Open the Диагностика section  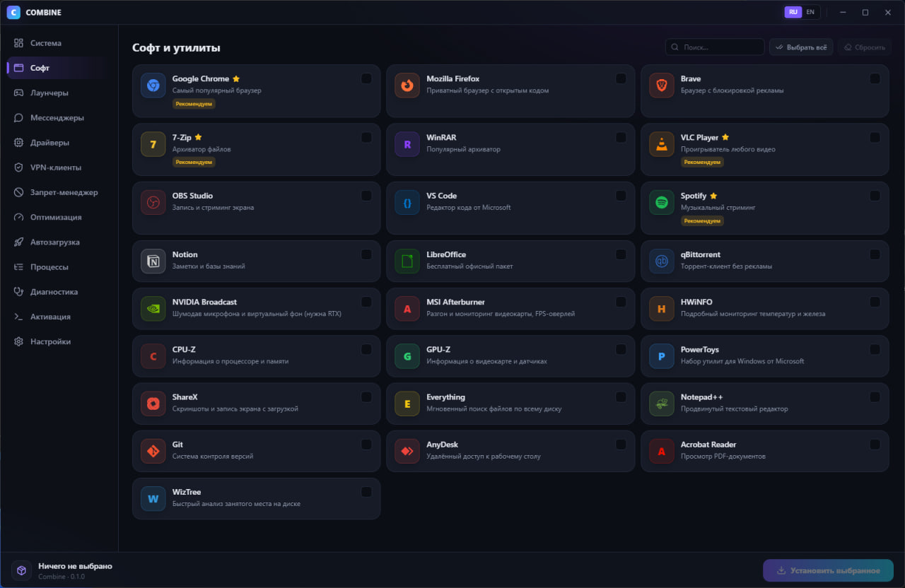(x=59, y=292)
